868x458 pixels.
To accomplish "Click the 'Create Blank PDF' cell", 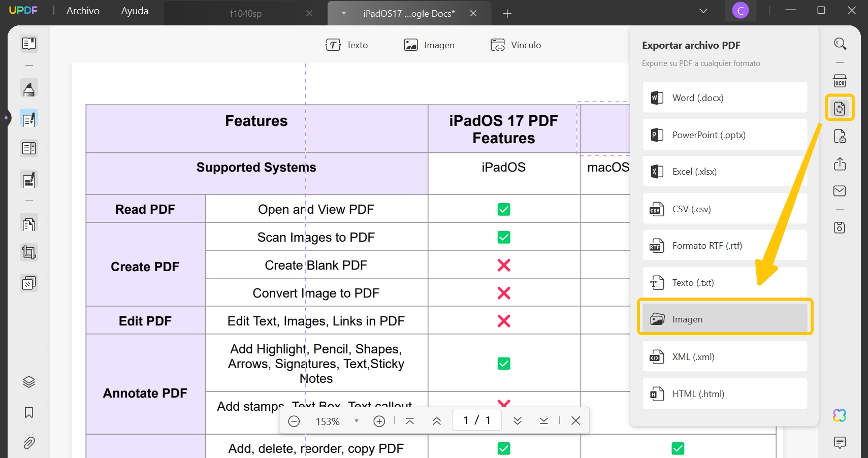I will click(316, 265).
